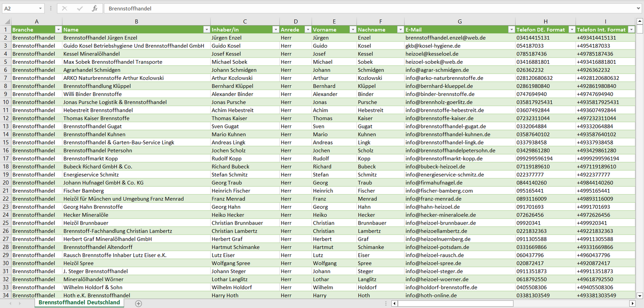644x308 pixels.
Task: Click the vertical scrollbar down arrow
Action: [640, 295]
